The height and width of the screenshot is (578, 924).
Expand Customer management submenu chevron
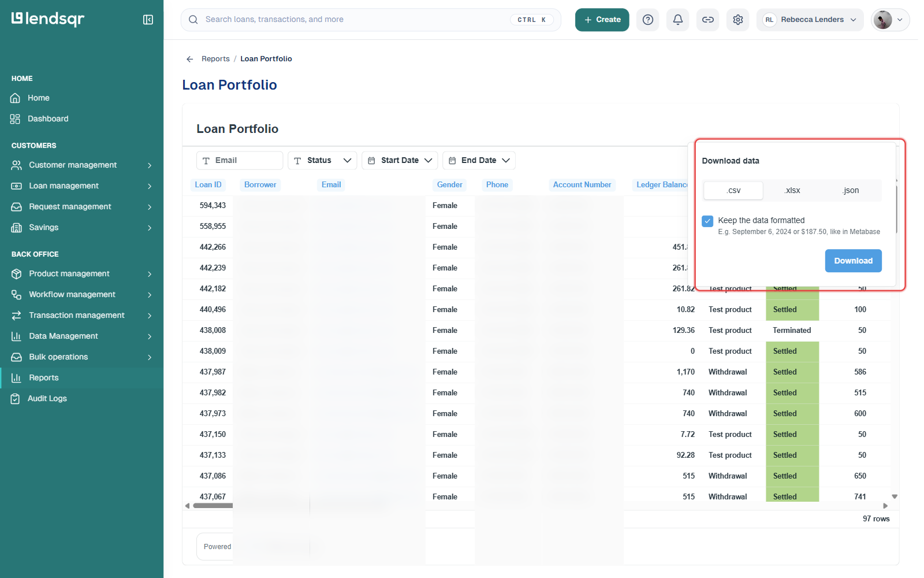click(150, 165)
